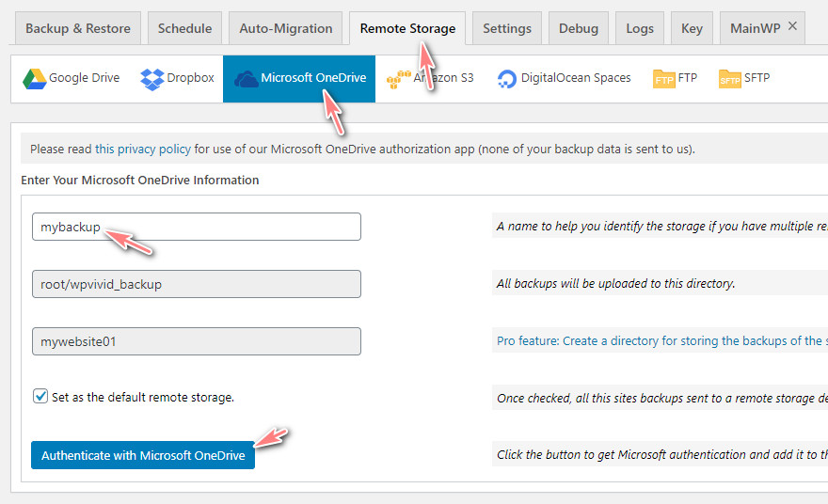This screenshot has width=828, height=504.
Task: Switch to the MainWP tab
Action: (756, 28)
